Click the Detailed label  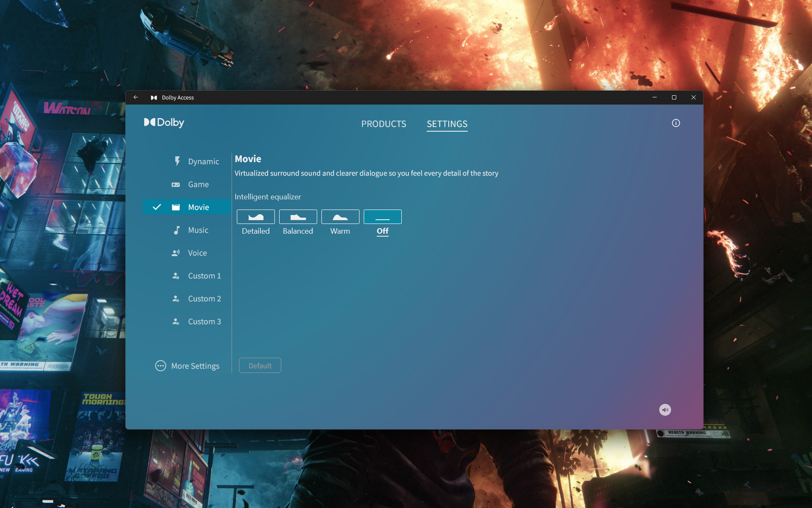click(x=256, y=231)
